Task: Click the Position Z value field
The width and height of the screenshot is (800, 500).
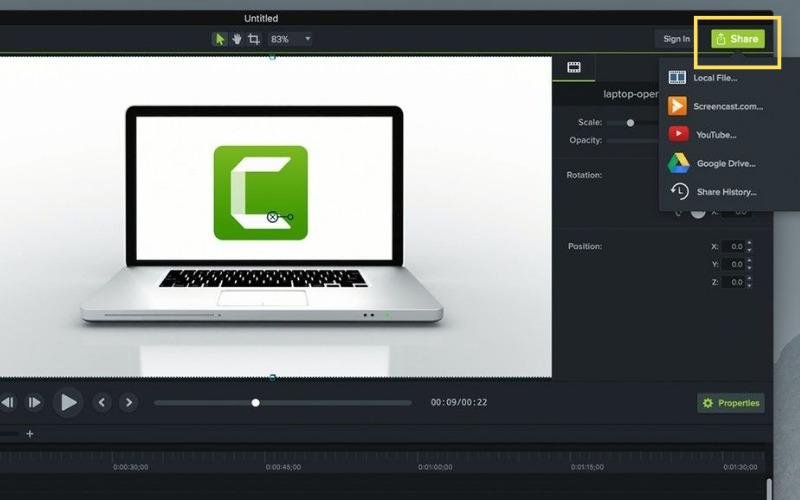Action: 734,282
